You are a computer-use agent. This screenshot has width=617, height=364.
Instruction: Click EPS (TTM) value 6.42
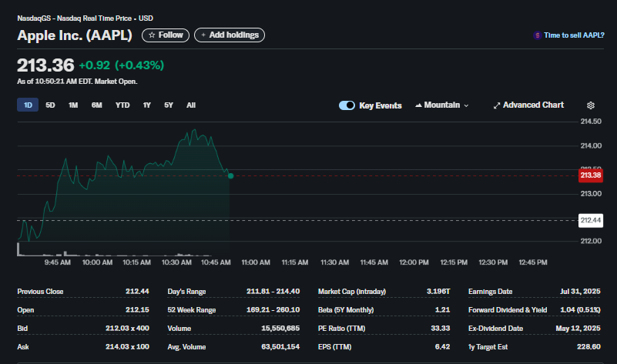(442, 347)
